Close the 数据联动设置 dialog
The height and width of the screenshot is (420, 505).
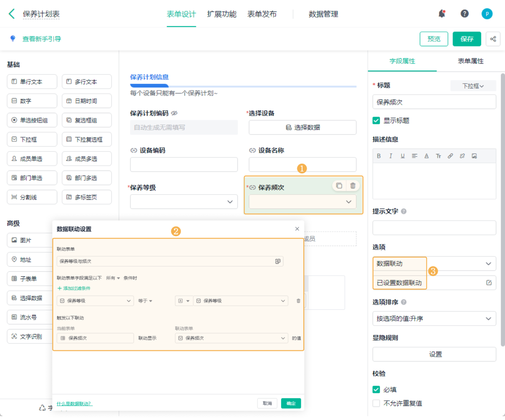pyautogui.click(x=297, y=229)
